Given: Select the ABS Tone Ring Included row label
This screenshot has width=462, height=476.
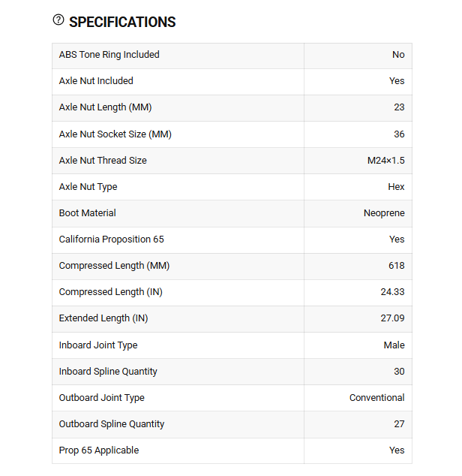Looking at the screenshot, I should pyautogui.click(x=109, y=55).
